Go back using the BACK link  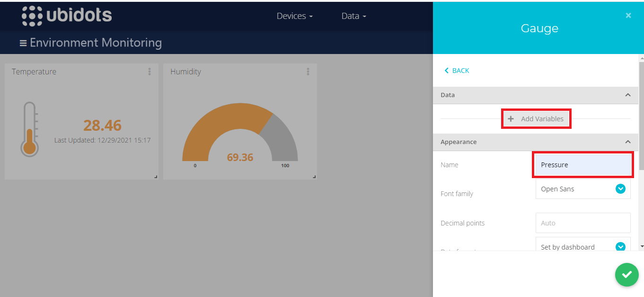[x=457, y=71]
